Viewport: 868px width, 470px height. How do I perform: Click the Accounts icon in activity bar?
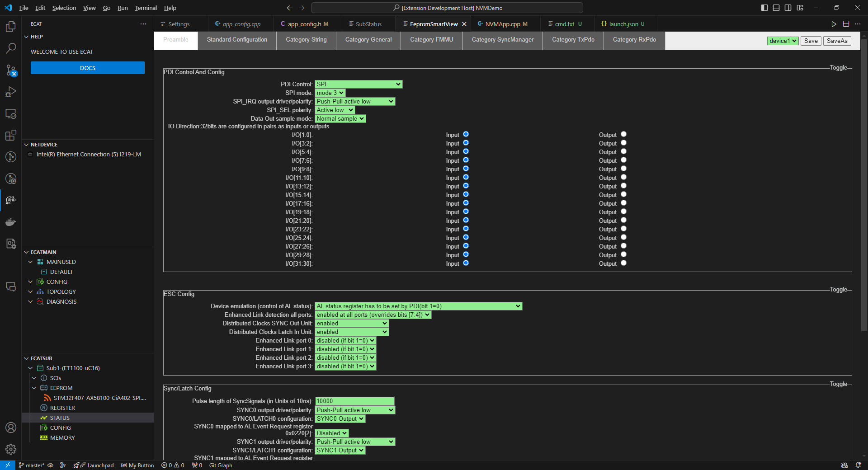pyautogui.click(x=11, y=428)
